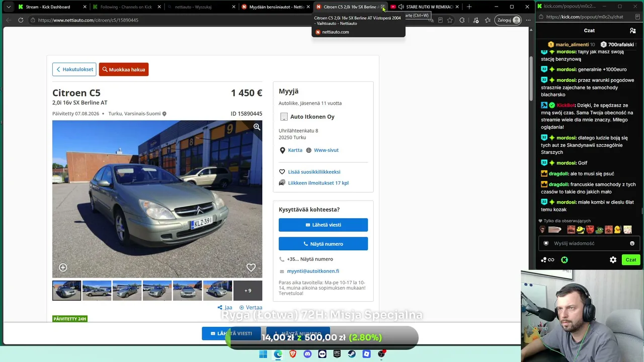The image size is (644, 362).
Task: Click the mario_alimenti leaderboard entry
Action: [x=572, y=45]
